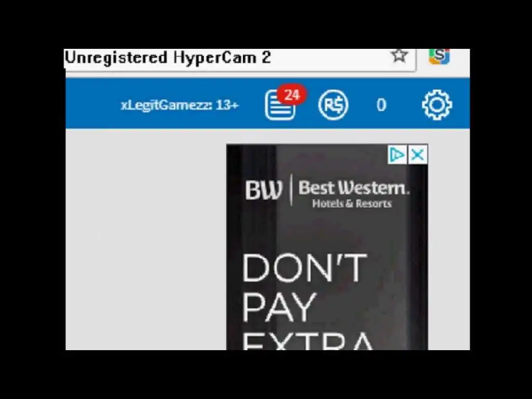Viewport: 532px width, 399px height.
Task: Click the AdChoices triangle icon
Action: tap(397, 155)
